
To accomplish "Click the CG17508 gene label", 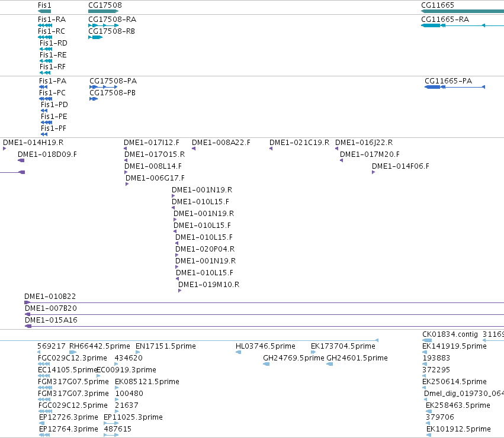I will pos(105,5).
